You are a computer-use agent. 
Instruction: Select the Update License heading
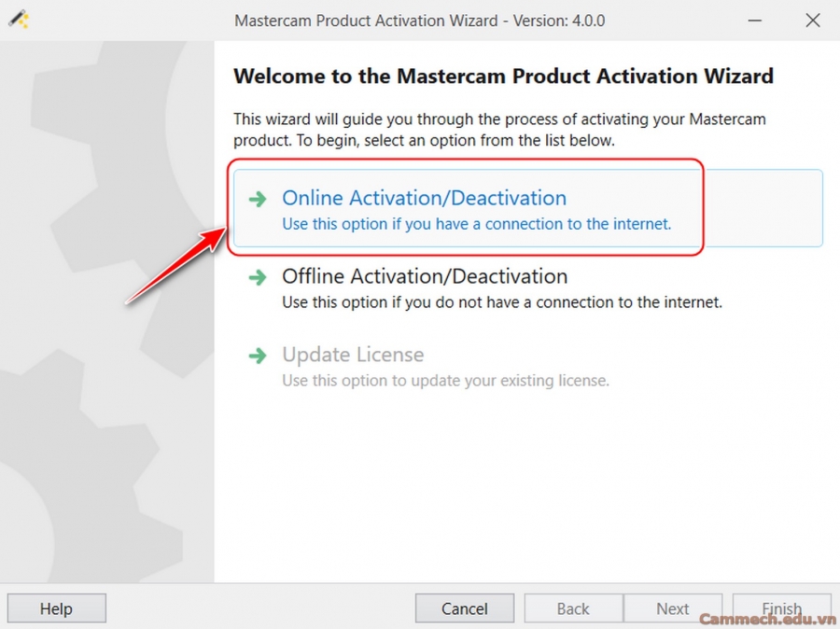point(353,355)
